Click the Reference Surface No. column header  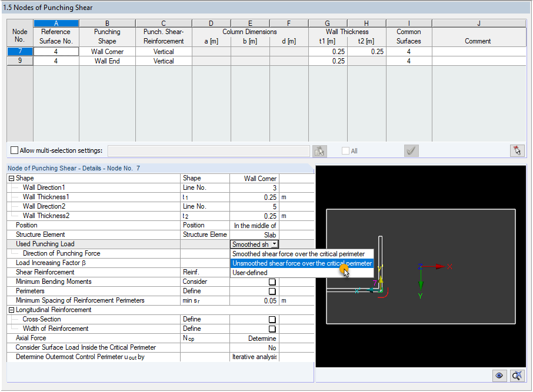[x=56, y=36]
